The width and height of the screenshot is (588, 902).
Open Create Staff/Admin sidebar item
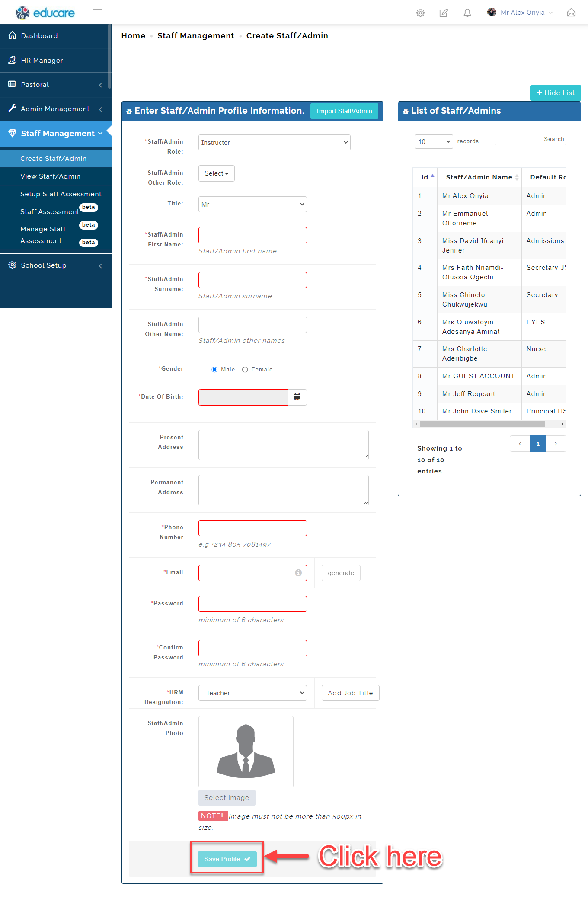(56, 158)
